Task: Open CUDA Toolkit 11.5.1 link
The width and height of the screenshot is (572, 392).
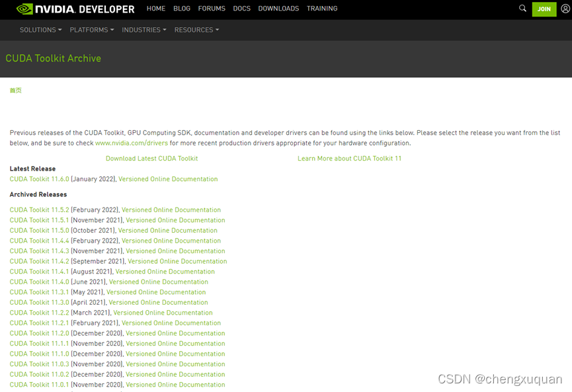Action: [39, 220]
